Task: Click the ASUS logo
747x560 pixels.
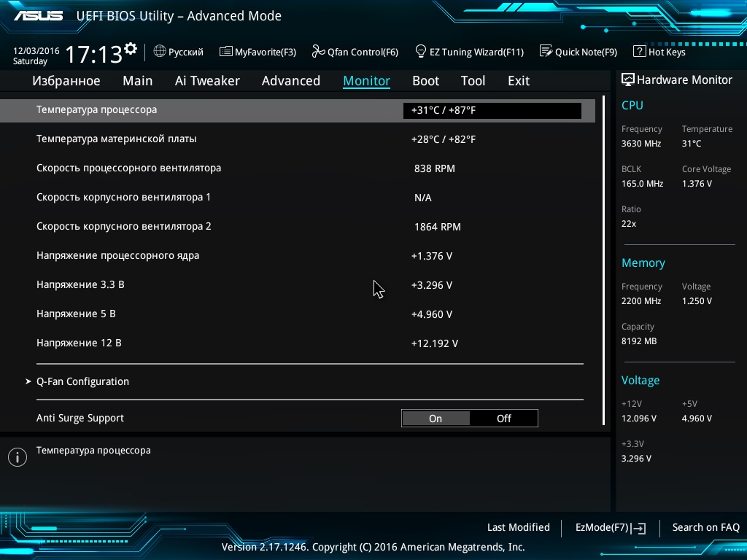Action: pyautogui.click(x=38, y=16)
